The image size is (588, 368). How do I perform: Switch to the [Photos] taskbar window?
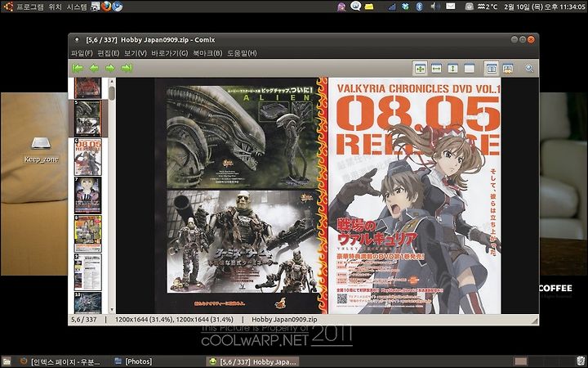(134, 361)
